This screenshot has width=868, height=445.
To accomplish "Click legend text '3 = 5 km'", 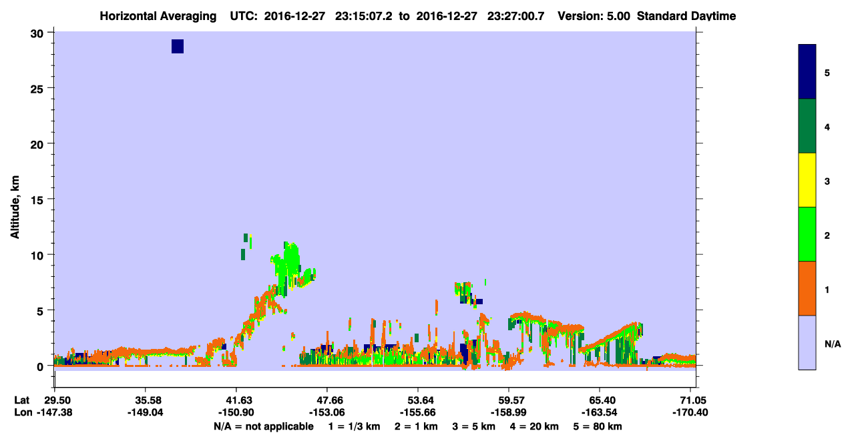I will (x=474, y=426).
